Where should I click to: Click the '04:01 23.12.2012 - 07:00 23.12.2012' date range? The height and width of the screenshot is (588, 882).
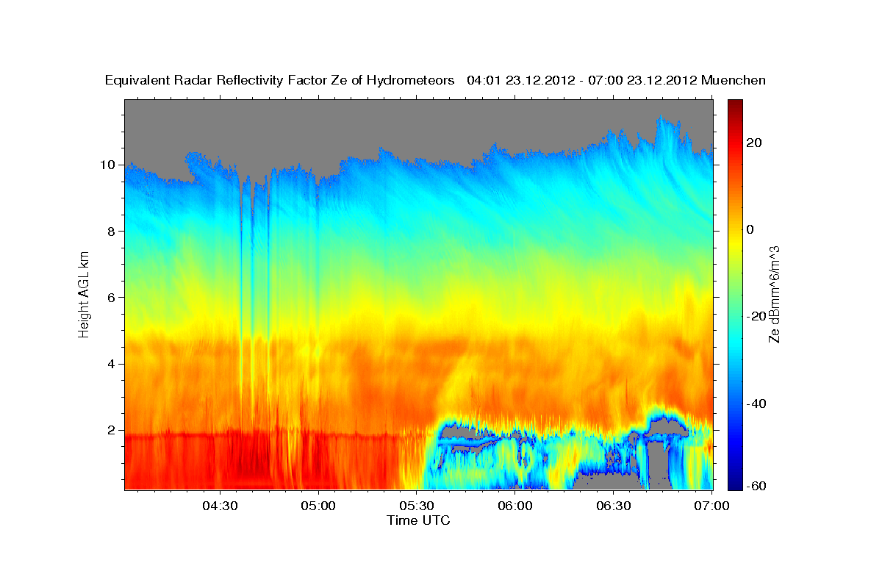pos(582,80)
